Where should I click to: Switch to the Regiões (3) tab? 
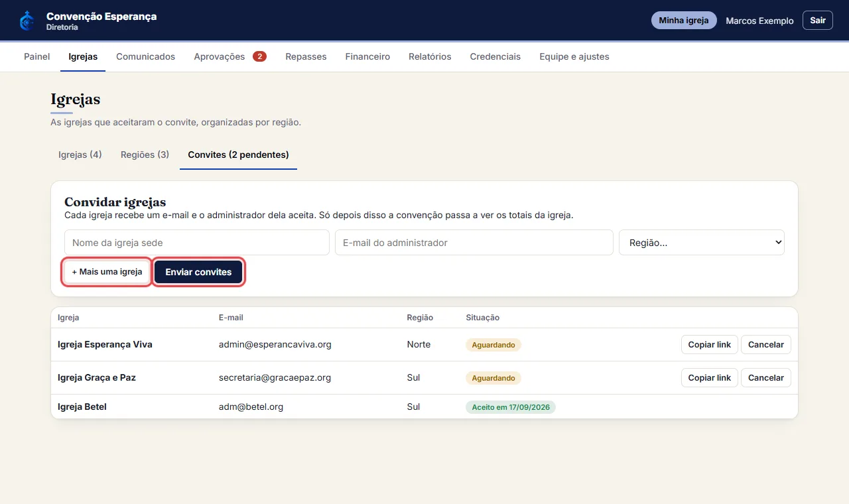[x=145, y=155]
